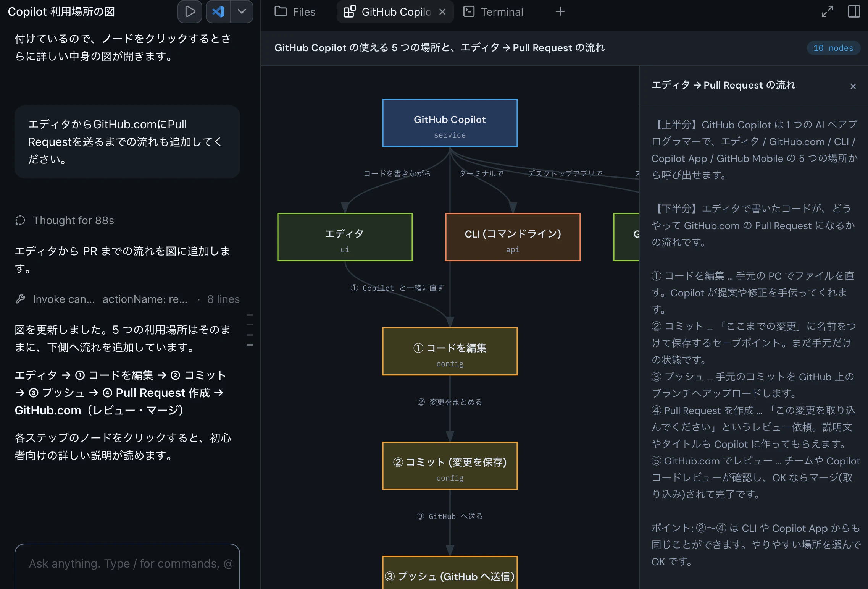Click the Files folder icon
Screen dimensions: 868x589
[281, 12]
